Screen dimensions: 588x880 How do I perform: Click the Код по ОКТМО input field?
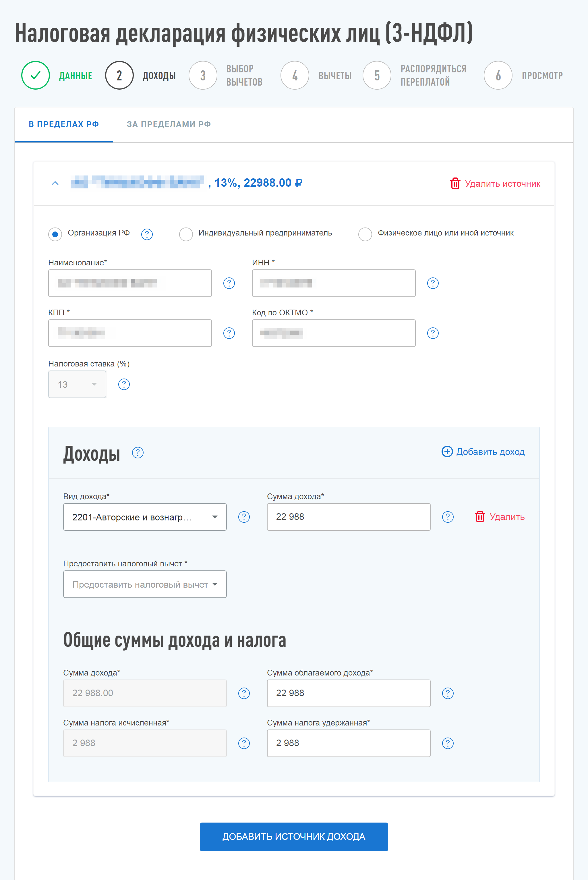coord(334,333)
